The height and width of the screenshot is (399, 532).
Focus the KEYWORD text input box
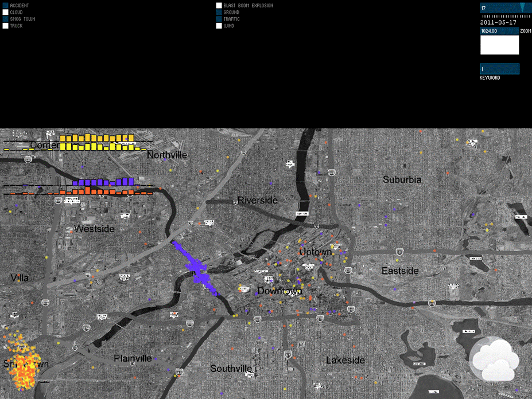click(x=499, y=69)
